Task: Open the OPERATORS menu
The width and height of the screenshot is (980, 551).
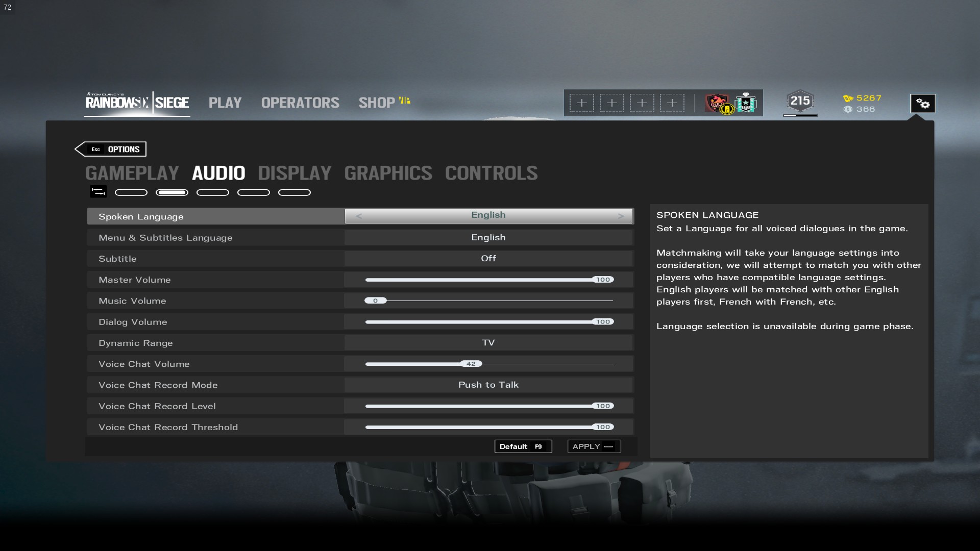Action: pyautogui.click(x=300, y=103)
